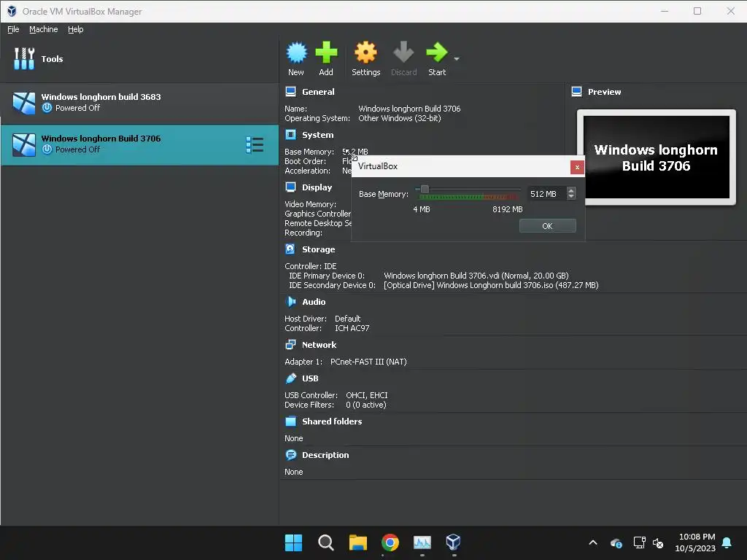Show hidden system tray icons
The height and width of the screenshot is (560, 747).
593,542
